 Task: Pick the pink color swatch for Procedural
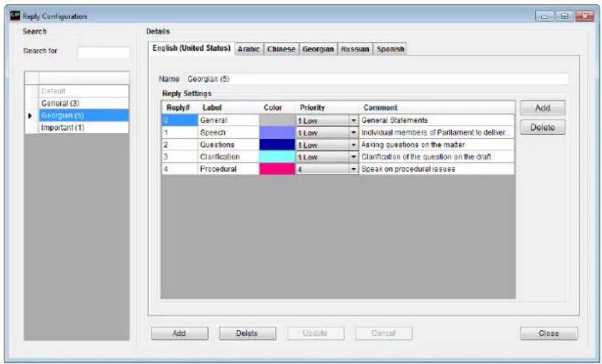pyautogui.click(x=277, y=169)
